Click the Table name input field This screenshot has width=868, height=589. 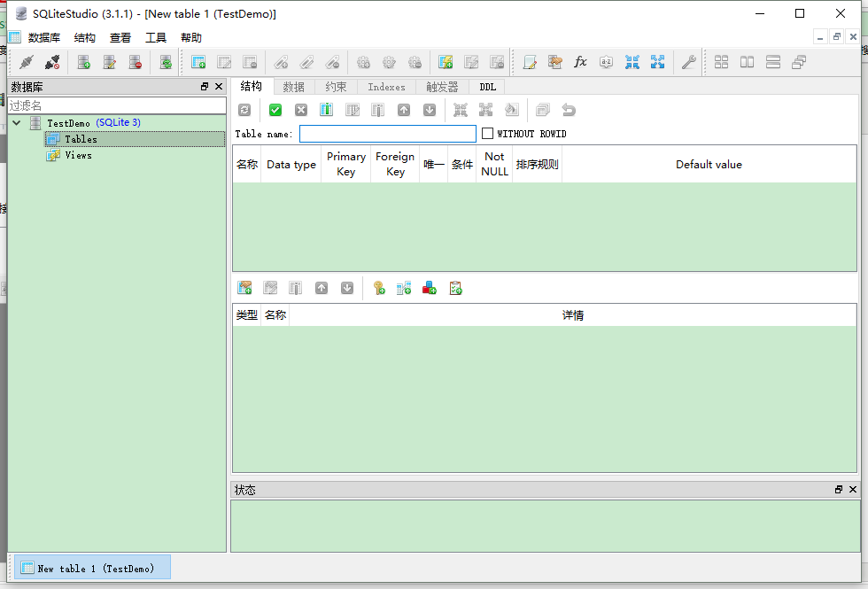point(388,134)
